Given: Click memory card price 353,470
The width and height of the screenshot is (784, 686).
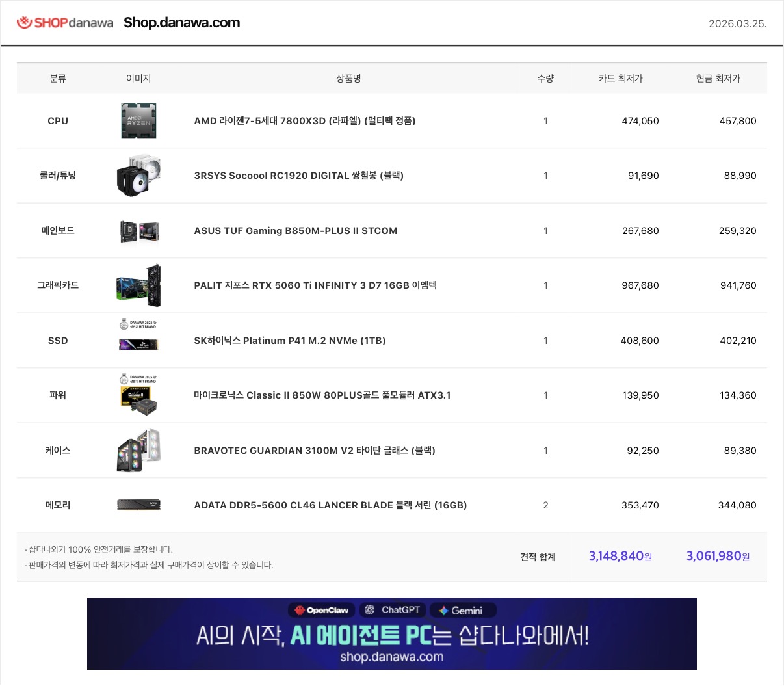Looking at the screenshot, I should pos(640,505).
